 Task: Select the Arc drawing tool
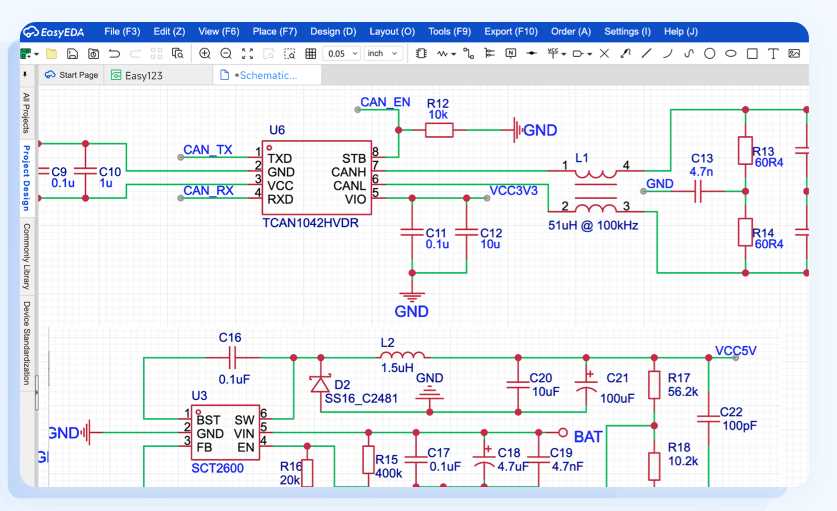point(667,53)
